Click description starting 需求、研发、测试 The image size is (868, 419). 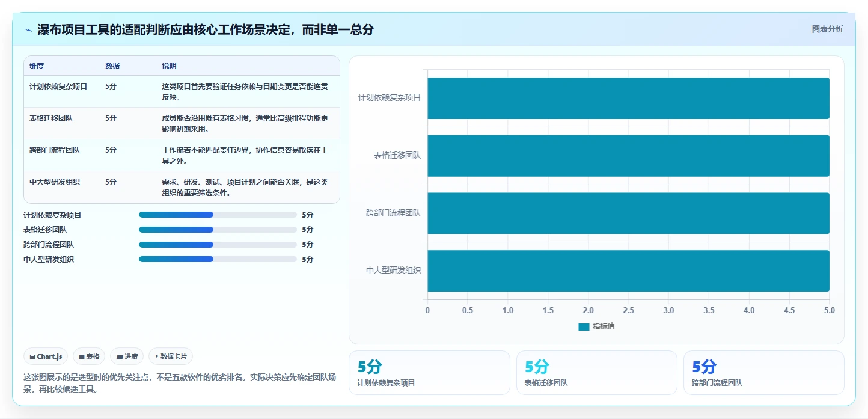click(245, 188)
